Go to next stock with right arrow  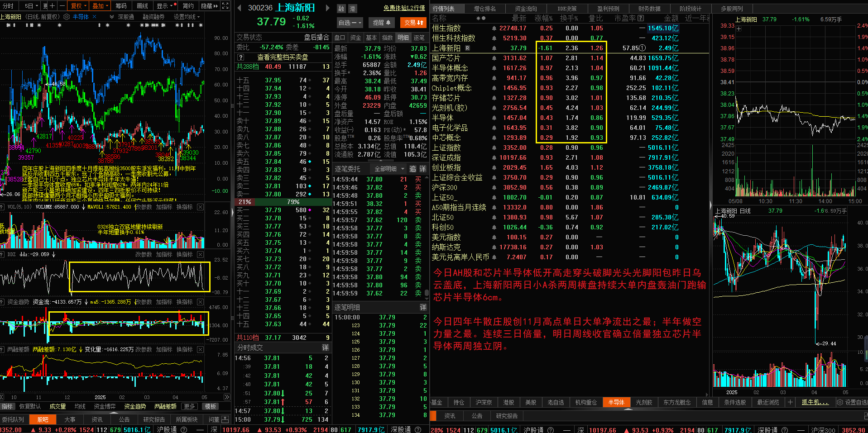click(328, 8)
